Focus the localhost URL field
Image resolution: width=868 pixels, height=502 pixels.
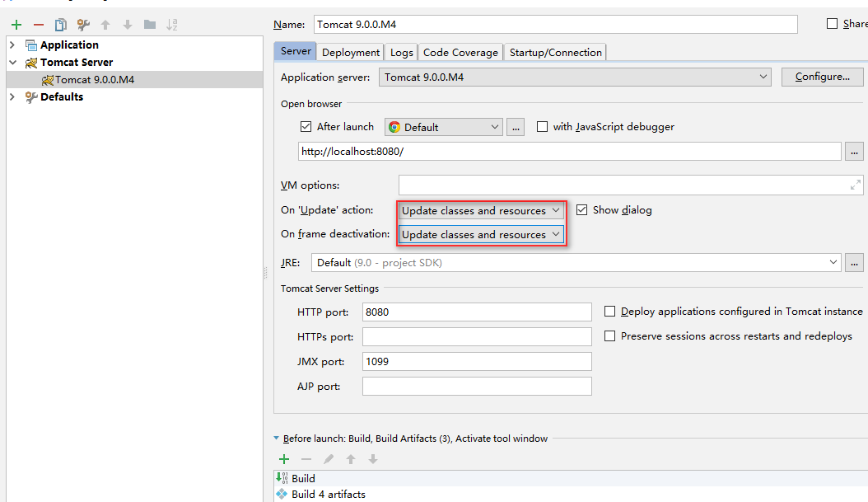pos(570,152)
